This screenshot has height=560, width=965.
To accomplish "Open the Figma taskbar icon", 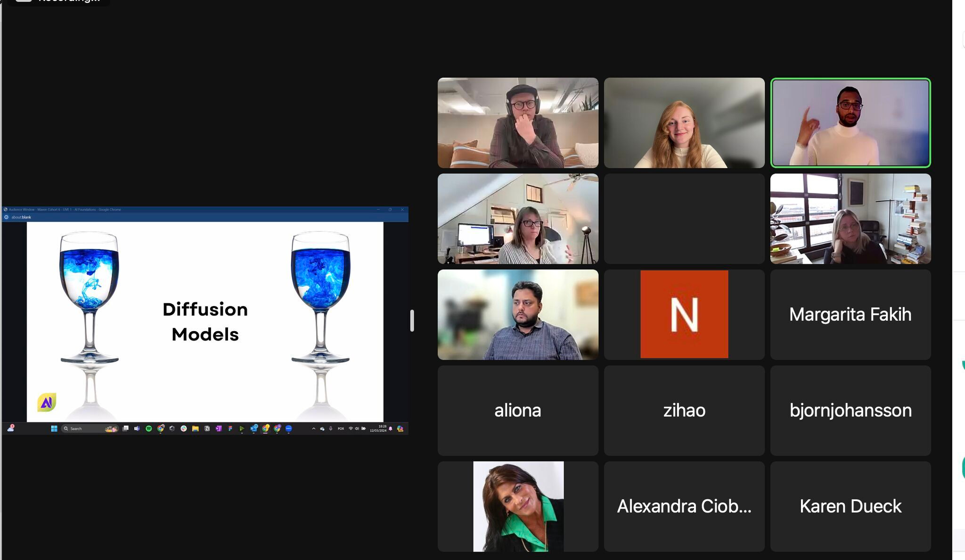I will 230,429.
